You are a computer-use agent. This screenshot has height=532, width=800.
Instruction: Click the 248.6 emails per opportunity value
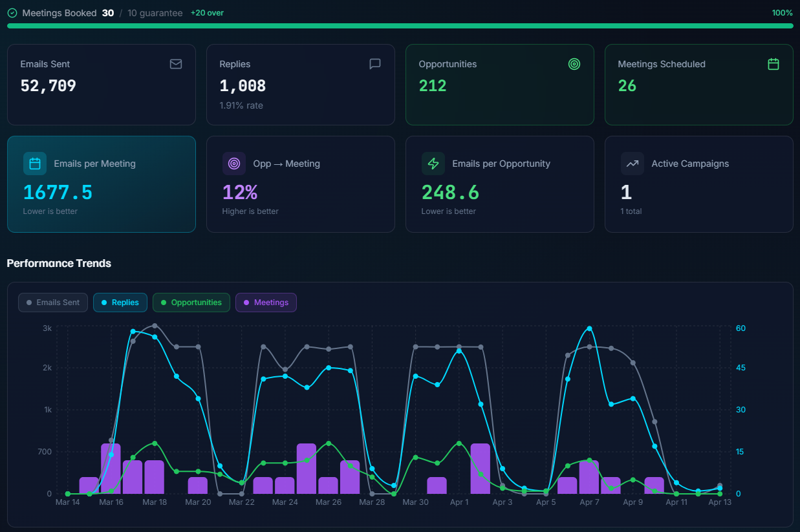pyautogui.click(x=450, y=192)
